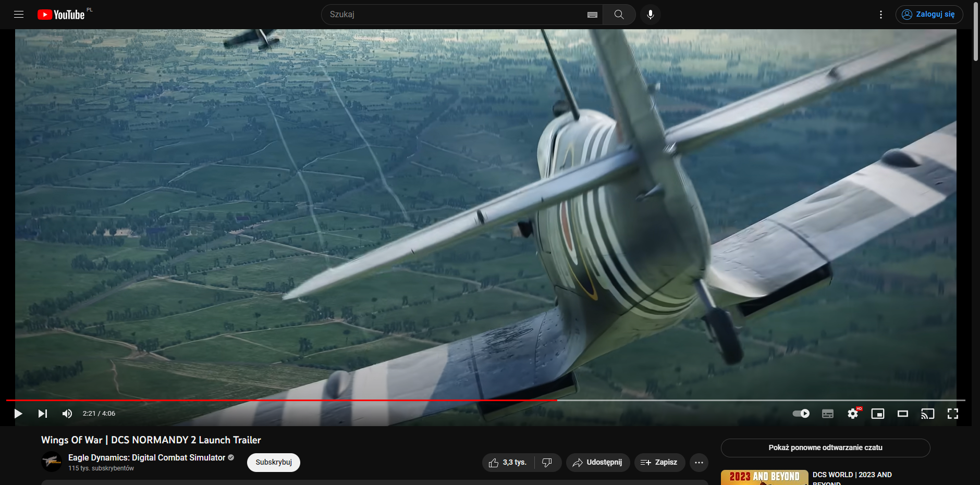Viewport: 980px width, 485px height.
Task: Enable miniplayer mode icon
Action: [878, 414]
